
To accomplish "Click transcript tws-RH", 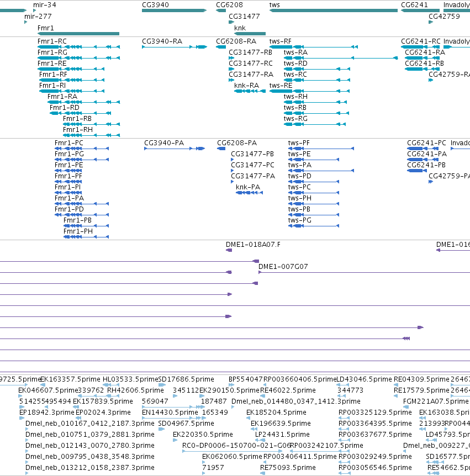I will [x=315, y=102].
